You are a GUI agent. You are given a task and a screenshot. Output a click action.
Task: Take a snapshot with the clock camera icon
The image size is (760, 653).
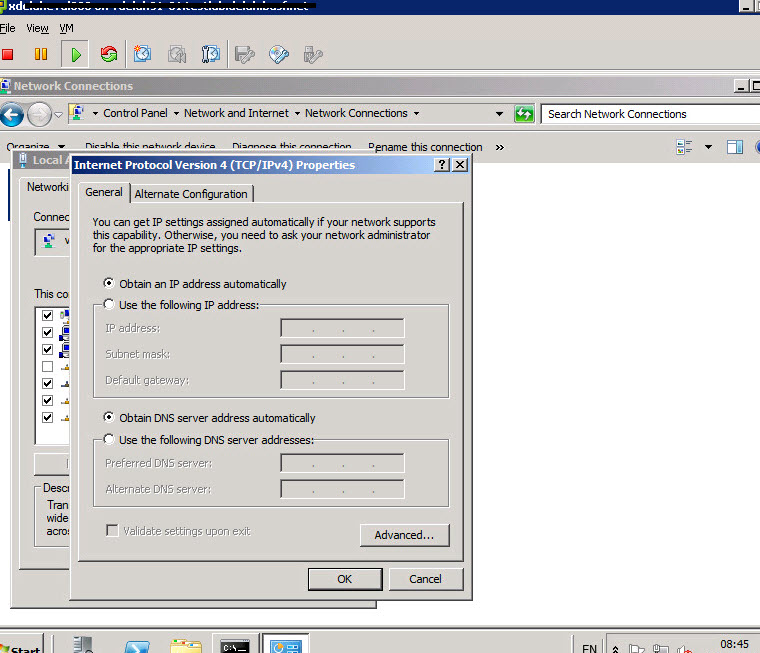click(142, 54)
